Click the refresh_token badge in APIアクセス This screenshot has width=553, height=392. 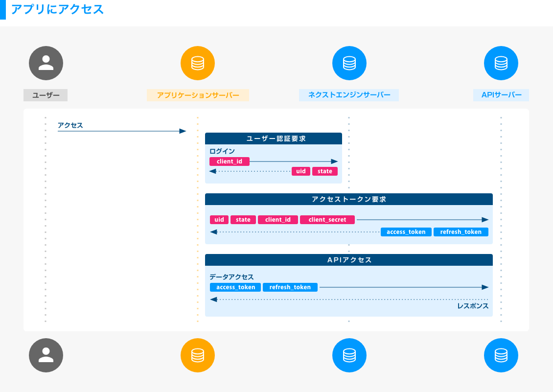[x=290, y=287]
